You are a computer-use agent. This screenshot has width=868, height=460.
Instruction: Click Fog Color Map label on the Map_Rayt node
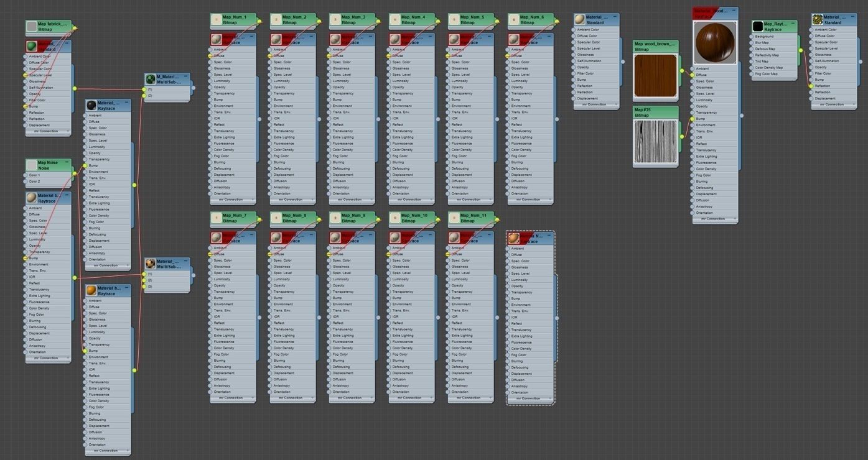coord(767,74)
